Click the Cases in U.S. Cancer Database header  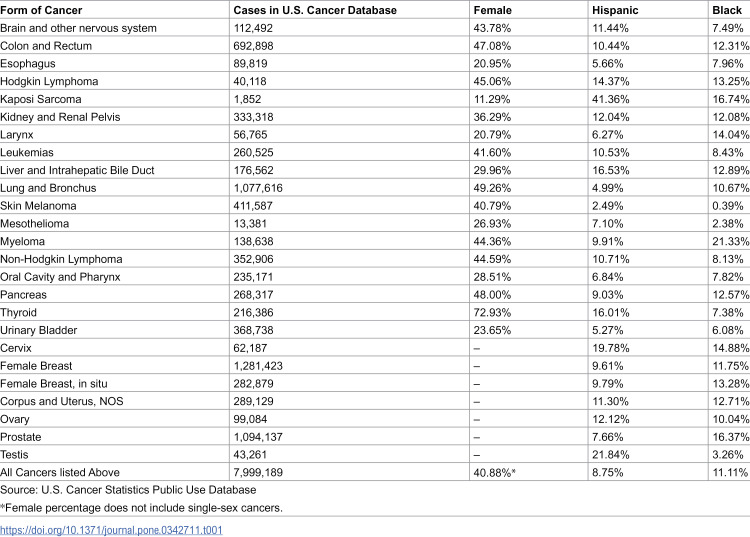pyautogui.click(x=315, y=10)
